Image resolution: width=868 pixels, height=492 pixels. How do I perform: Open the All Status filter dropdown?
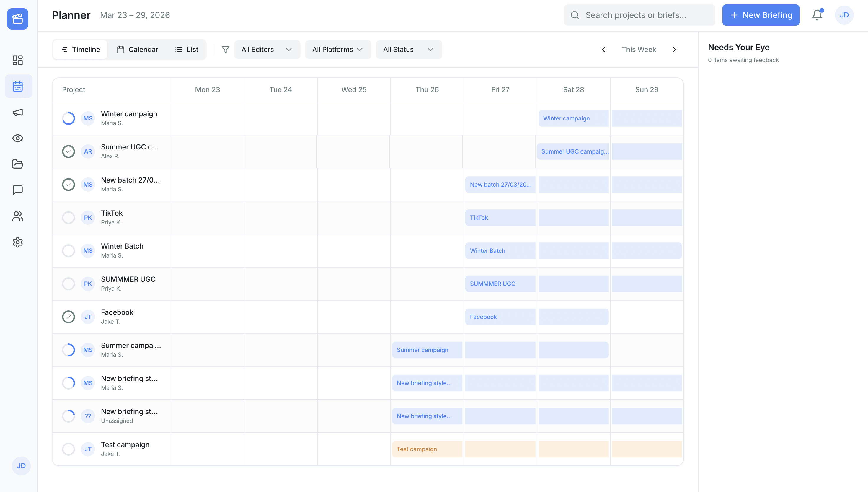click(x=409, y=50)
